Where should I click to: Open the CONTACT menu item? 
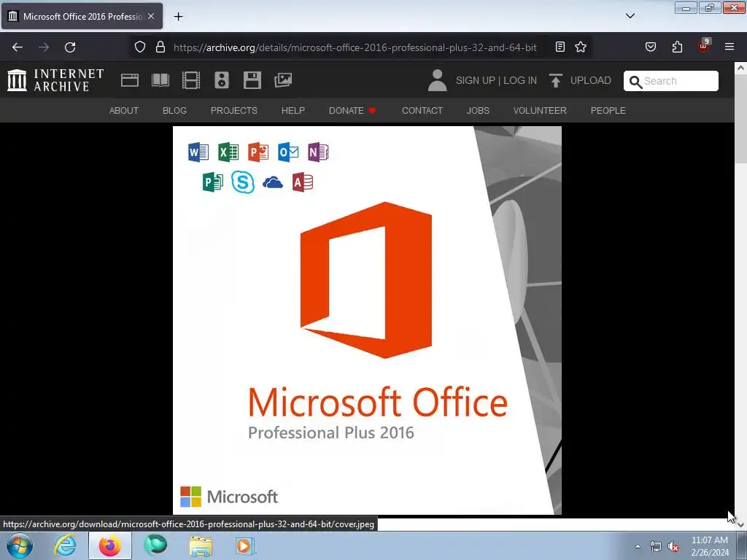pyautogui.click(x=422, y=111)
